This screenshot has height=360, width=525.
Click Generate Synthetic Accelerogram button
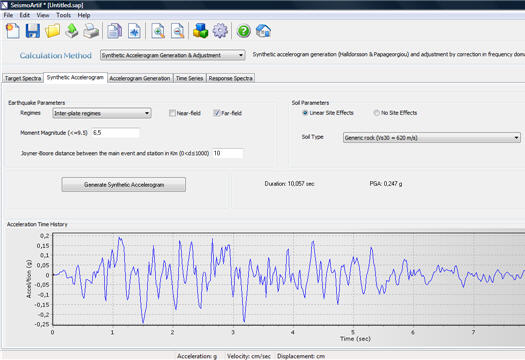tap(124, 185)
